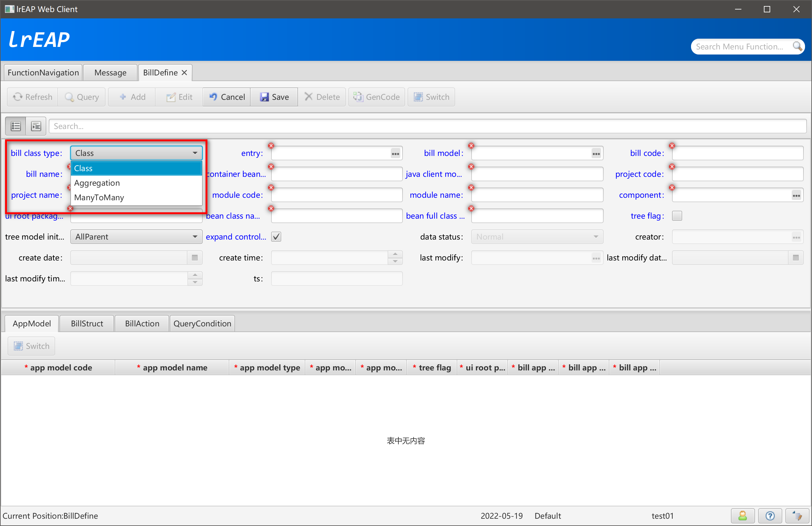Screen dimensions: 812x526
Task: Toggle the tree flag checkbox
Action: [677, 216]
